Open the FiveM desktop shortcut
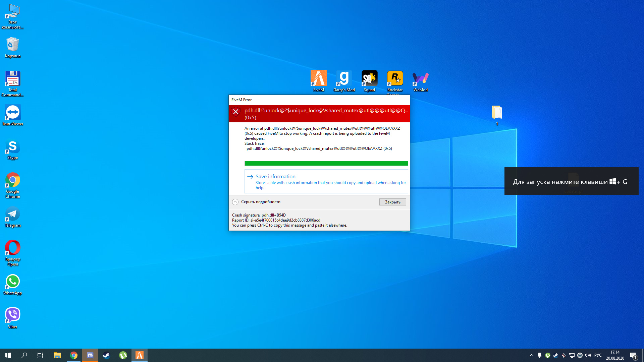The width and height of the screenshot is (644, 362). 318,79
